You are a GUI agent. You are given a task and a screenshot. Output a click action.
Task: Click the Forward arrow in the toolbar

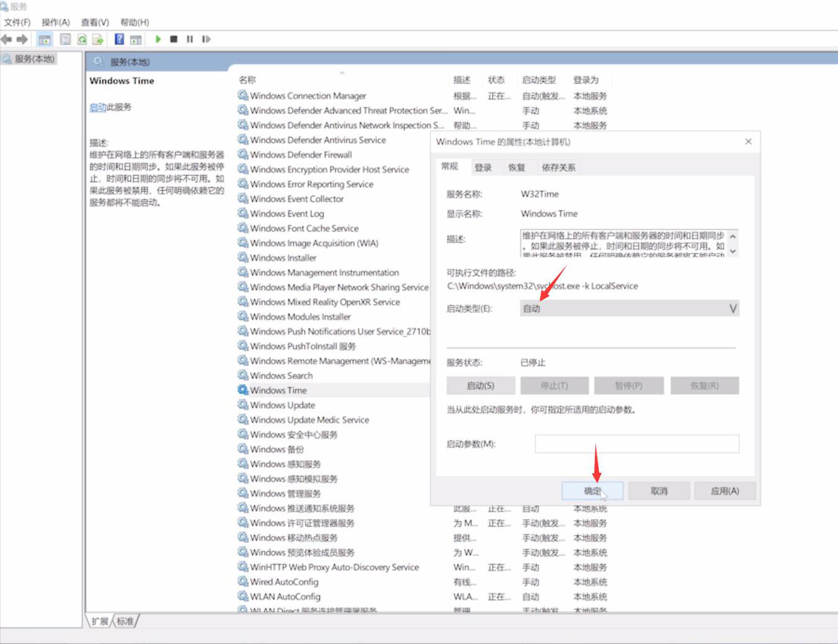(22, 39)
